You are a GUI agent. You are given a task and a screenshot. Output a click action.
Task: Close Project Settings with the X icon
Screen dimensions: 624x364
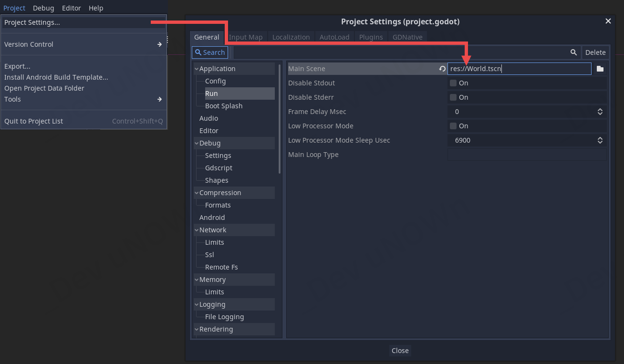click(608, 21)
